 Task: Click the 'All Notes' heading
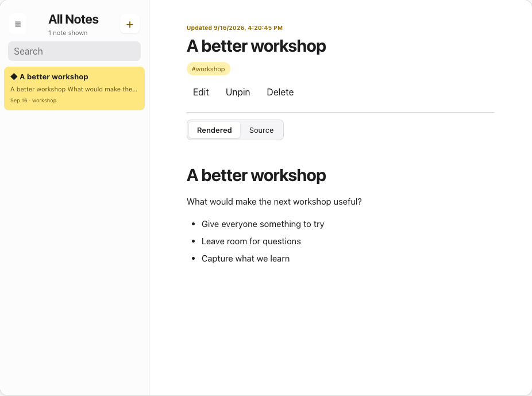[x=74, y=20]
